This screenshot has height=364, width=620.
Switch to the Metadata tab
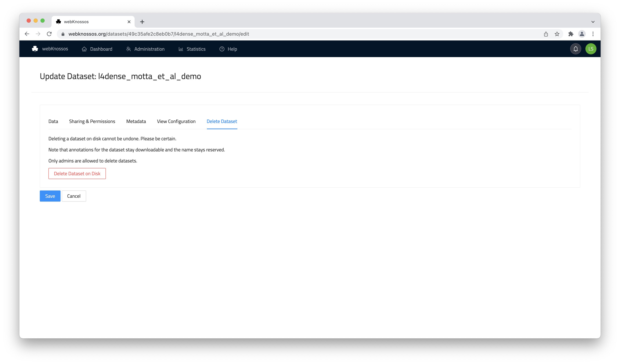click(x=136, y=121)
